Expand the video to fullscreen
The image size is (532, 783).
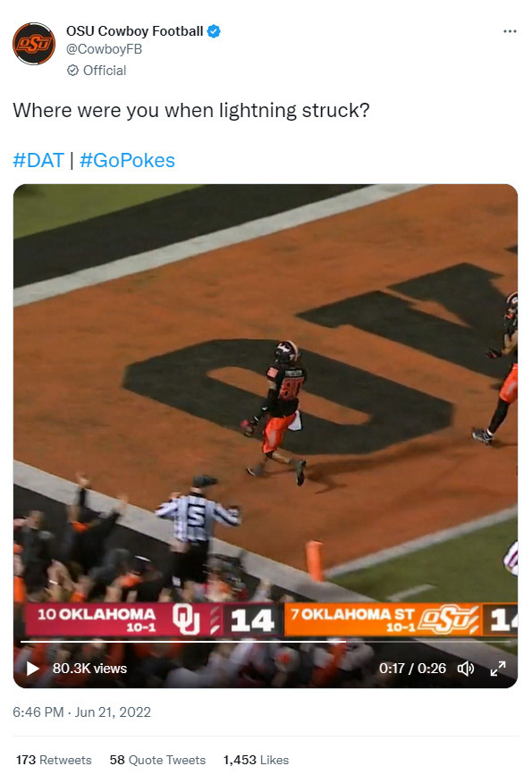tap(498, 669)
